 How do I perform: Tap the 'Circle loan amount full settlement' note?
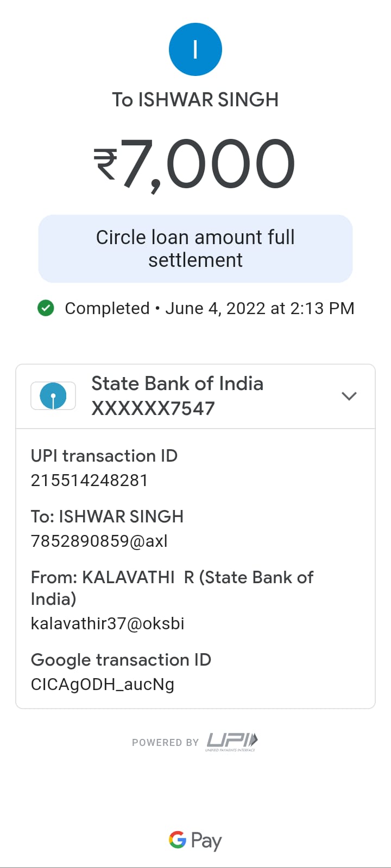195,248
